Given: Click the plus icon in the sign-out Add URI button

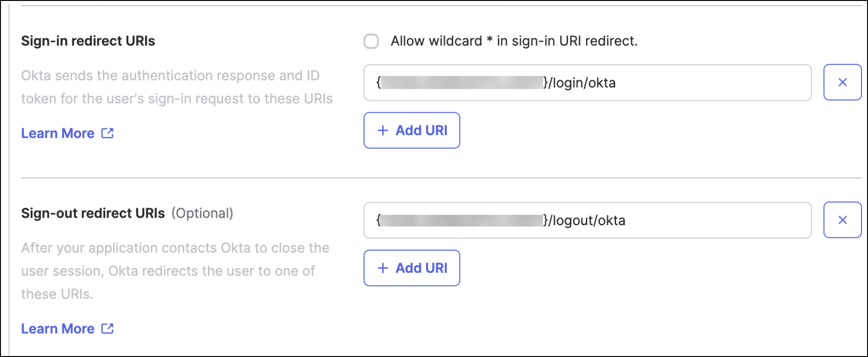Looking at the screenshot, I should tap(383, 268).
